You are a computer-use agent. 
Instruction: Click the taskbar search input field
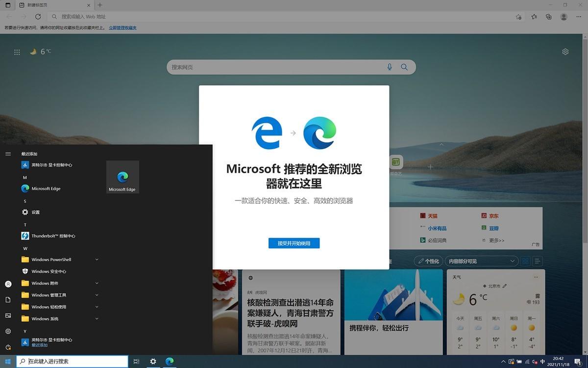(73, 362)
